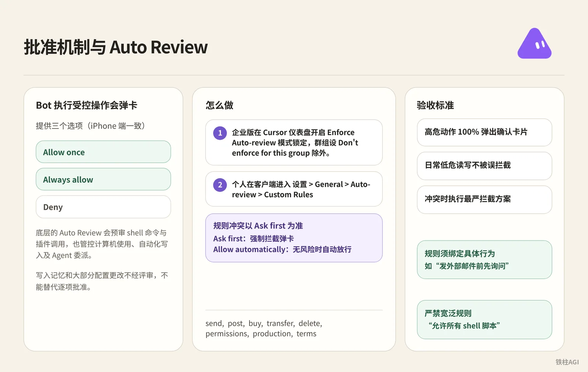Click the text 提供三个选项（iPhone 端一致）
Screen dimensions: 588x372
pos(92,126)
